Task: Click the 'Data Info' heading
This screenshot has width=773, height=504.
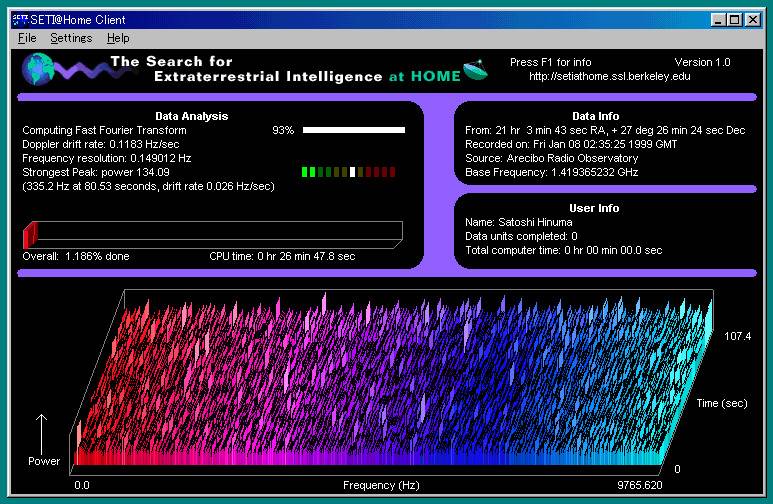Action: [x=595, y=116]
